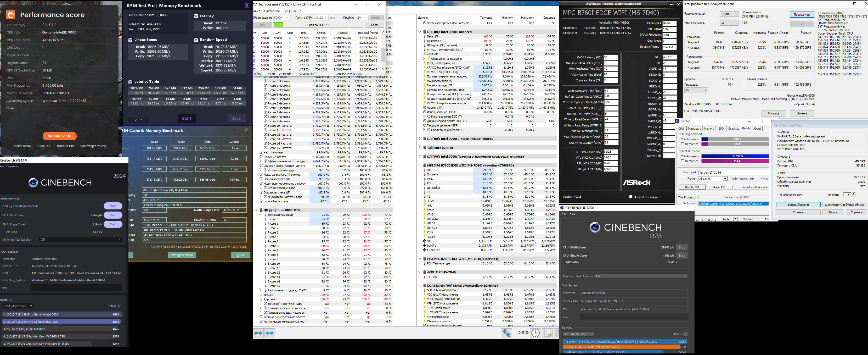
Task: Click HWiNFO shrink columns arrows icon
Action: click(x=269, y=333)
